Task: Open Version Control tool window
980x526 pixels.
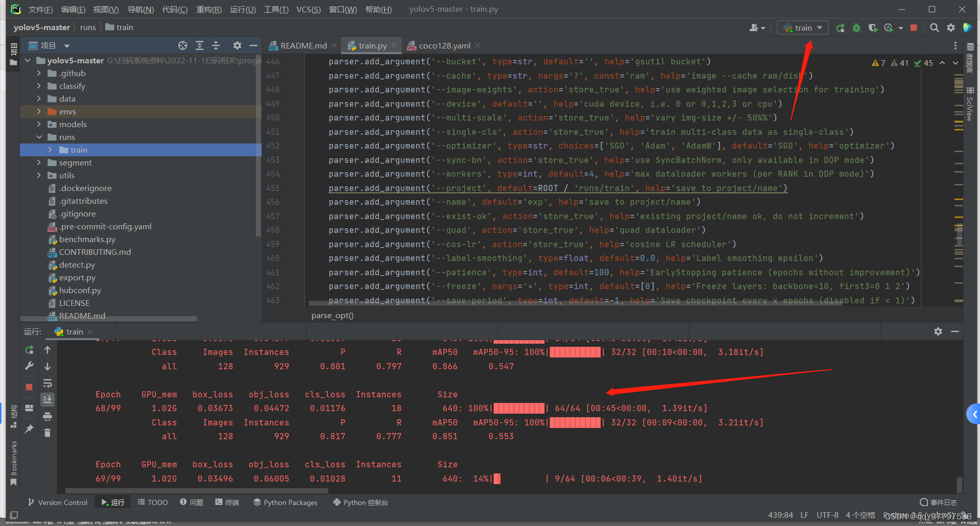Action: 58,503
